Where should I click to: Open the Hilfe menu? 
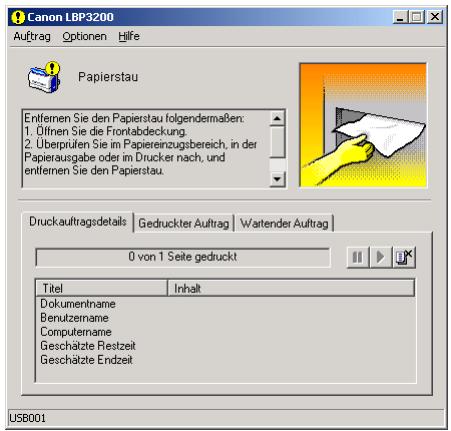point(129,36)
